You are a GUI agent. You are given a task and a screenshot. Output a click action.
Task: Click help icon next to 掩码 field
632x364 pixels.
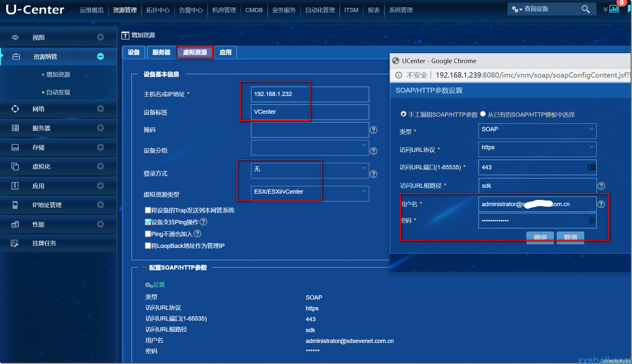pyautogui.click(x=373, y=130)
